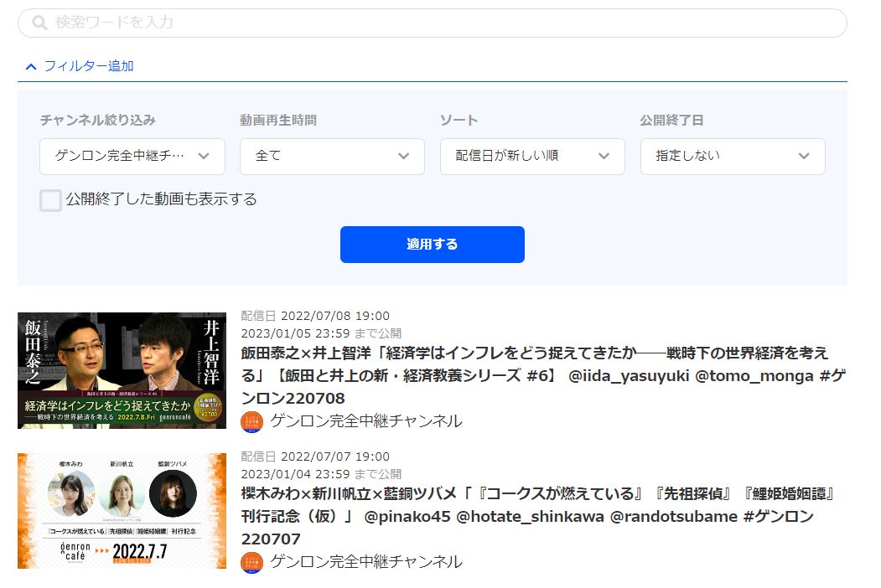This screenshot has width=881, height=588.
Task: Open the 飯田泰之×井上智洋 video thumbnail
Action: [x=122, y=371]
